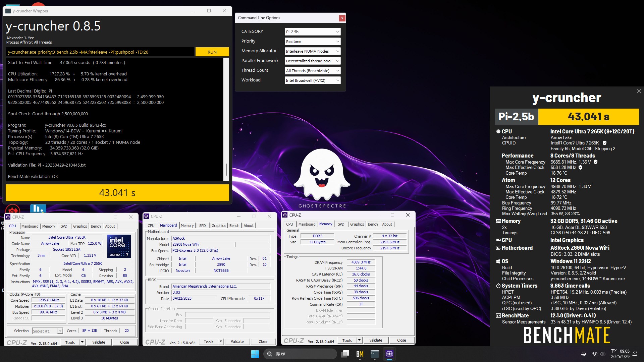This screenshot has height=362, width=644.
Task: Click the y-cruncher command line input field
Action: coord(100,52)
